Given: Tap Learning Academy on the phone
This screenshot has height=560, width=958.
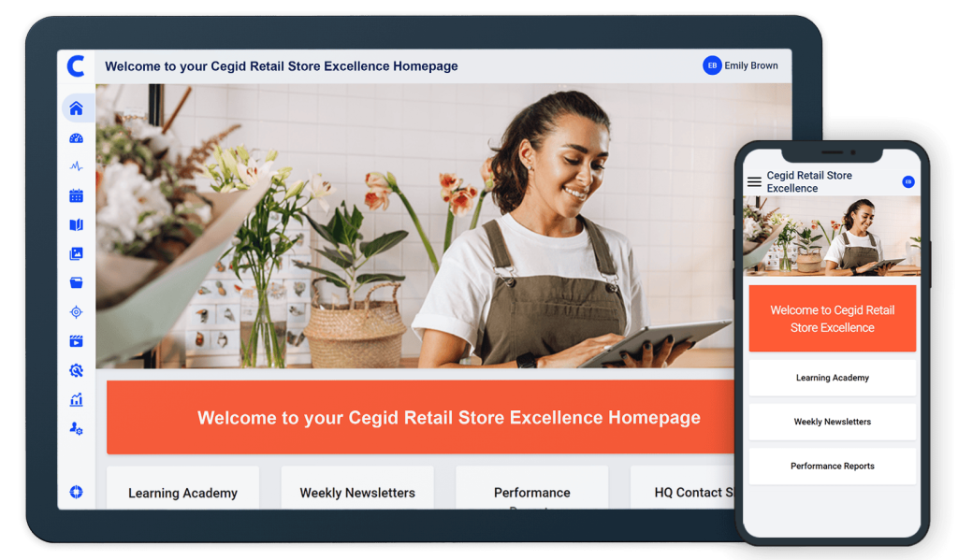Looking at the screenshot, I should 832,378.
